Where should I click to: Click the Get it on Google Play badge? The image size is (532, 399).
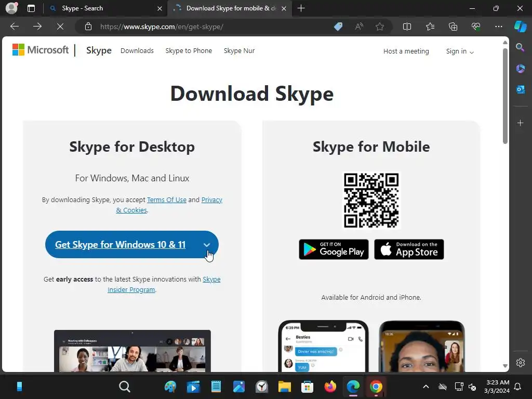334,249
